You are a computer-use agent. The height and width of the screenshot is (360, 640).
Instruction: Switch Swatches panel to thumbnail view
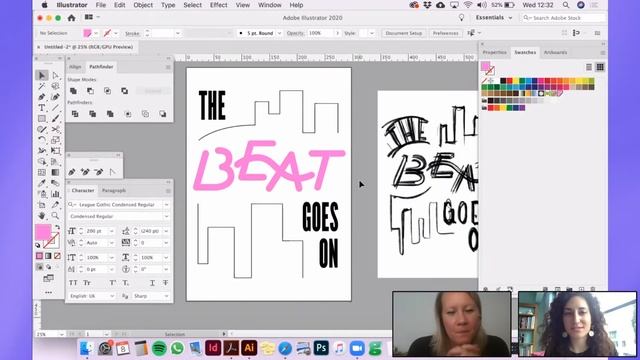pos(600,67)
